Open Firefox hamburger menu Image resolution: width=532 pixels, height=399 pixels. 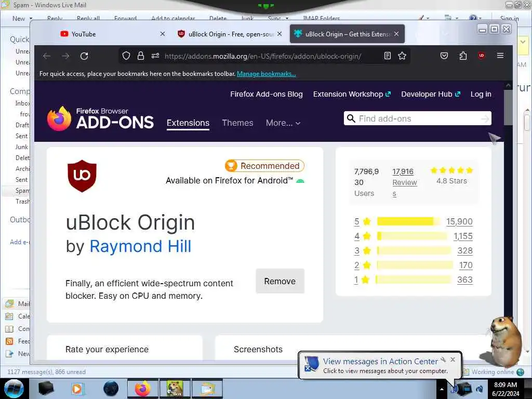click(500, 55)
